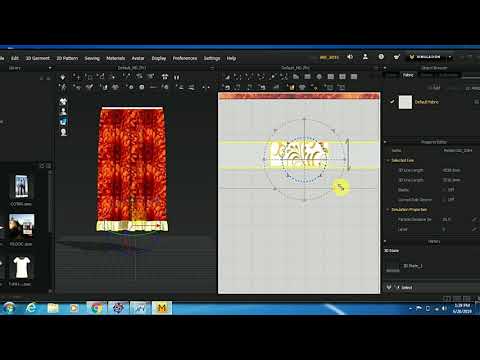Click the grey T-shirt icon in 2D toolbar

pos(302,87)
